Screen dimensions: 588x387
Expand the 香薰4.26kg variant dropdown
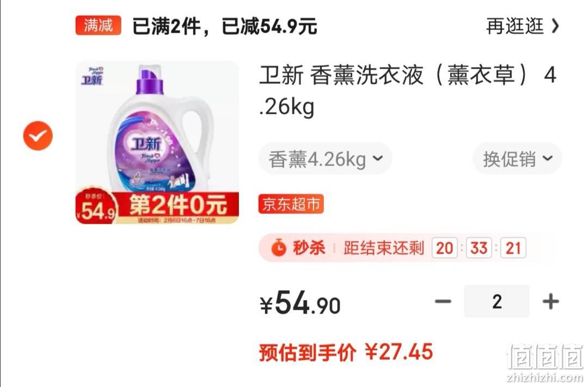(326, 158)
